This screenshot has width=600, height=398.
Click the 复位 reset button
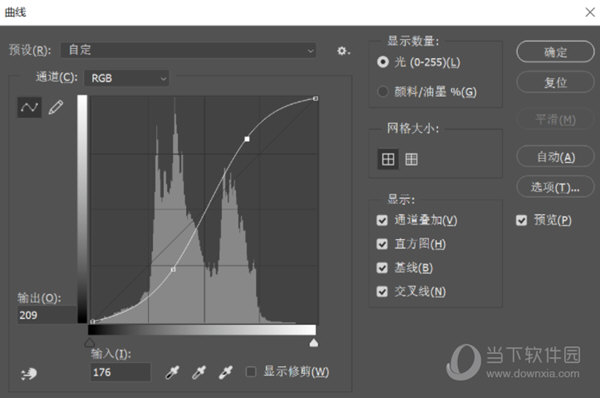[x=555, y=82]
